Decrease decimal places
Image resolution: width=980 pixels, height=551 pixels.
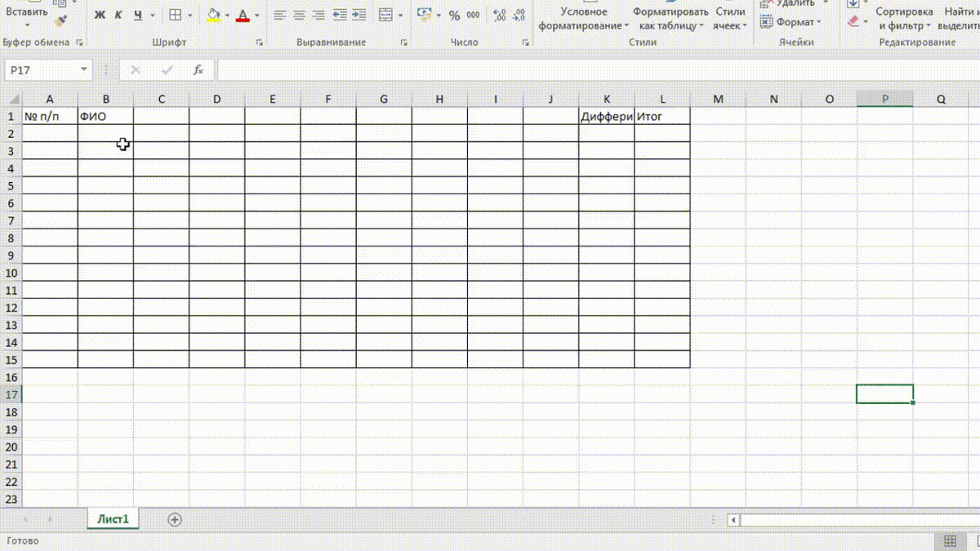pyautogui.click(x=519, y=16)
